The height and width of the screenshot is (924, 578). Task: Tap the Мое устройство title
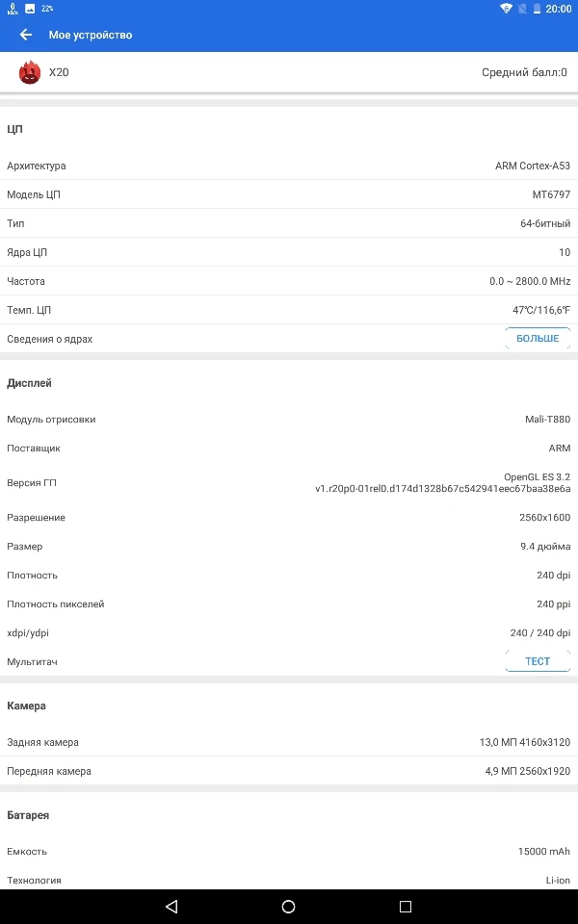click(91, 35)
